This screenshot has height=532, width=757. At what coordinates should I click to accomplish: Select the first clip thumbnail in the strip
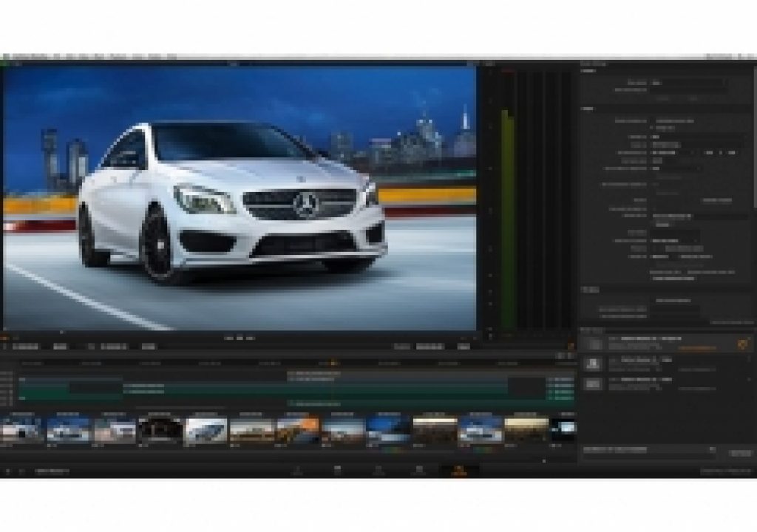[21, 429]
